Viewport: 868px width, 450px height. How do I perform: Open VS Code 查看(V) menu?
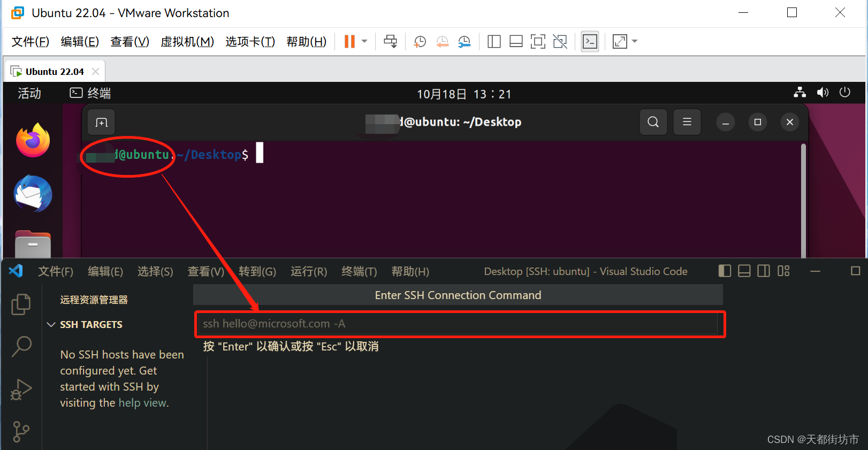pyautogui.click(x=206, y=272)
